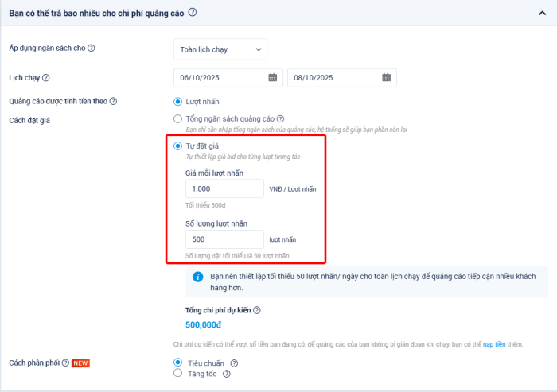Open calendar icon in start date field
This screenshot has width=557, height=392.
[x=272, y=78]
